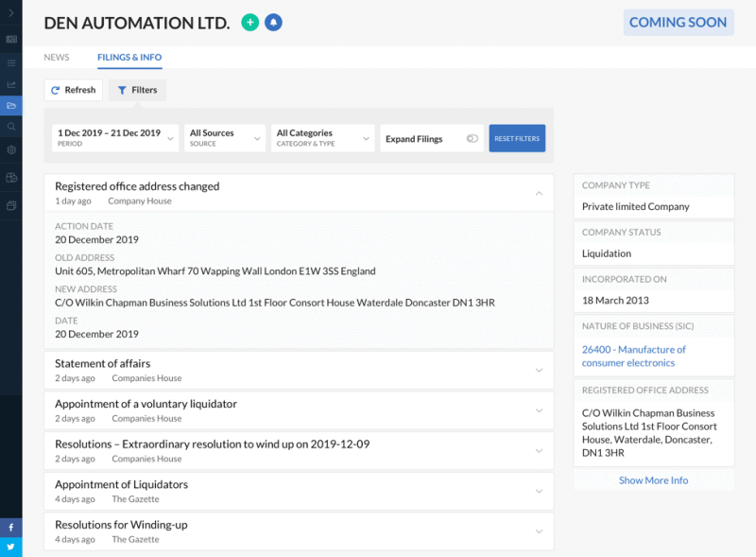Screen dimensions: 756x557
Task: Open settings via the sidebar gear icon
Action: click(12, 151)
